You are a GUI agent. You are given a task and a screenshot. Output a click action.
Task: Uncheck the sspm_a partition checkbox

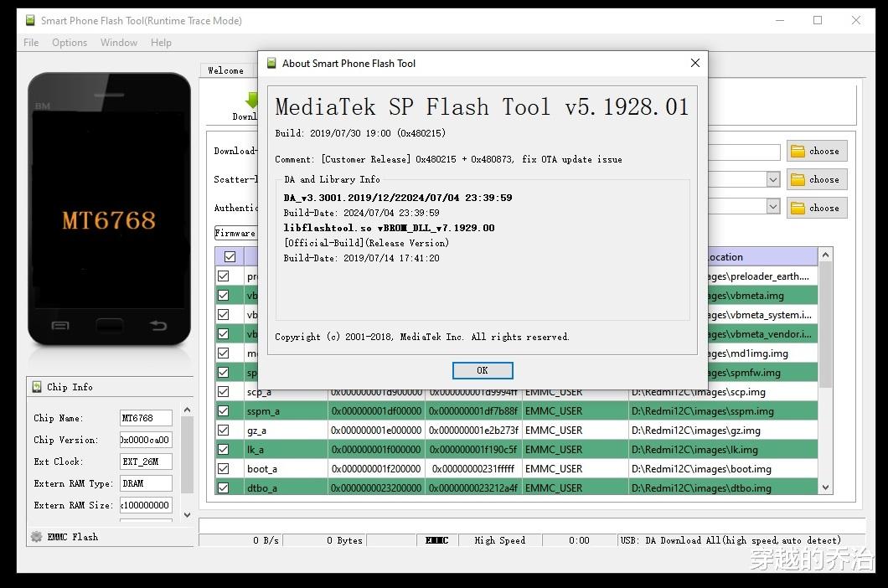click(224, 410)
